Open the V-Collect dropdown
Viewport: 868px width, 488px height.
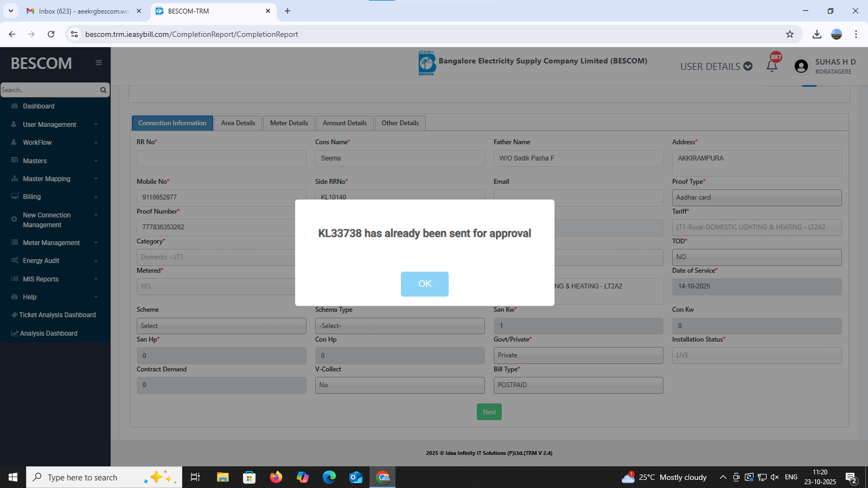pos(400,385)
